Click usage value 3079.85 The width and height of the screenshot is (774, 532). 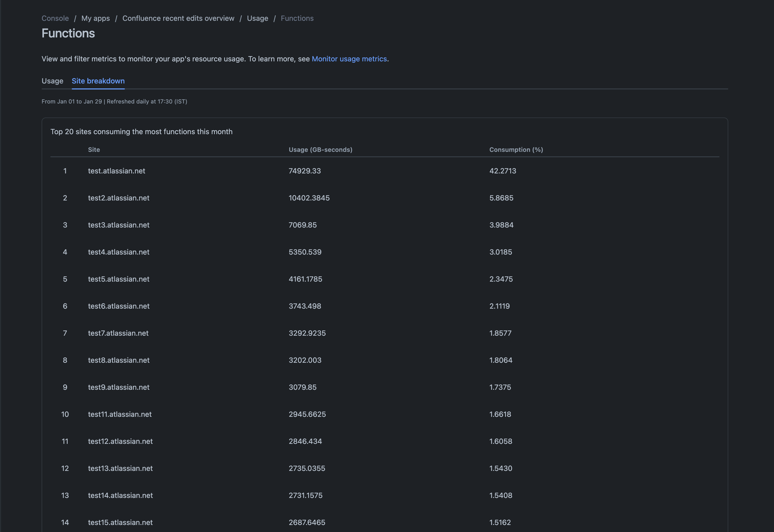pyautogui.click(x=303, y=387)
